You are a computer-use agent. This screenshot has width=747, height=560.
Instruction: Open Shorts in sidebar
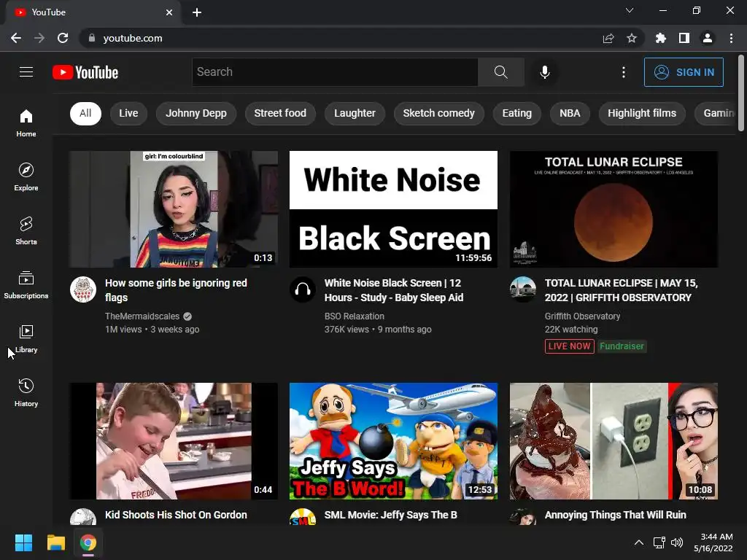pos(26,231)
